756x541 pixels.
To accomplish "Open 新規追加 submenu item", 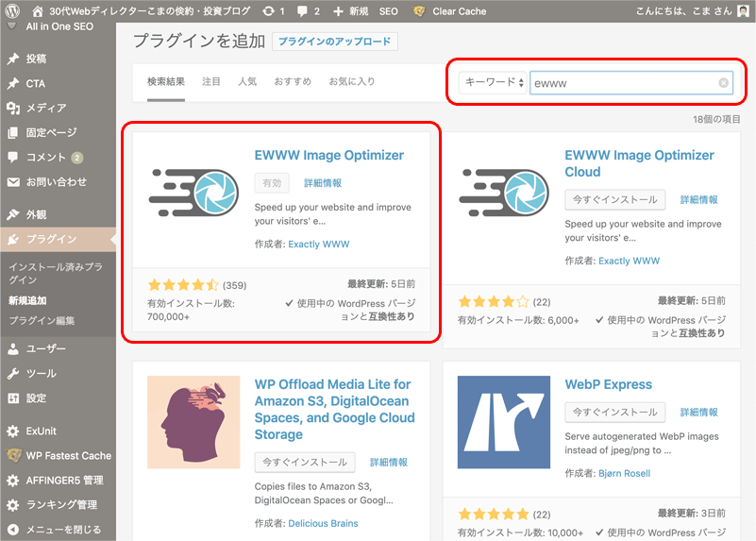I will (x=27, y=300).
